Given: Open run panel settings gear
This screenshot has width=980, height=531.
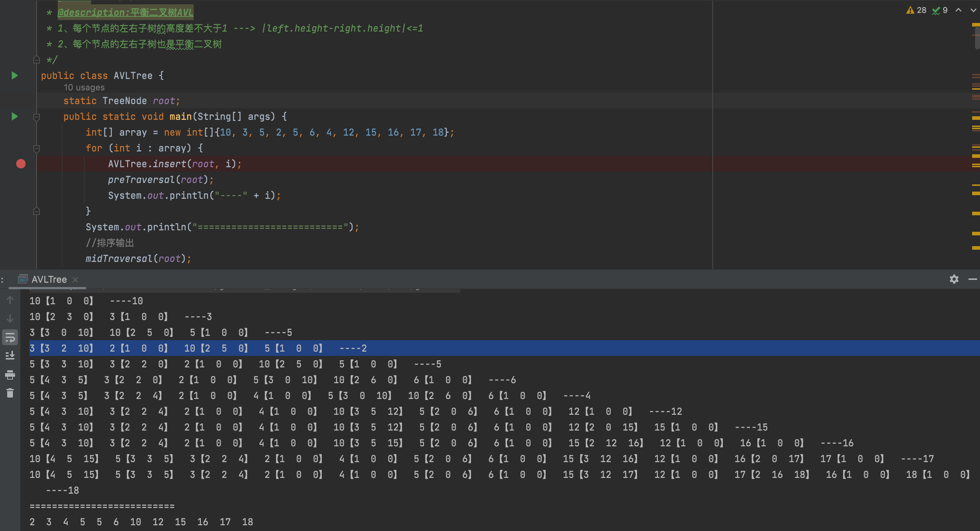Looking at the screenshot, I should [954, 279].
